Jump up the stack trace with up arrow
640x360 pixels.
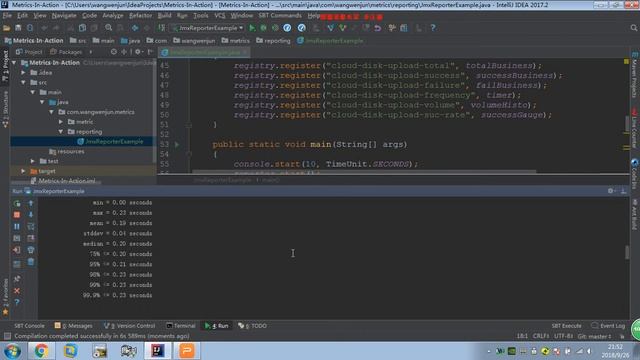(31, 203)
